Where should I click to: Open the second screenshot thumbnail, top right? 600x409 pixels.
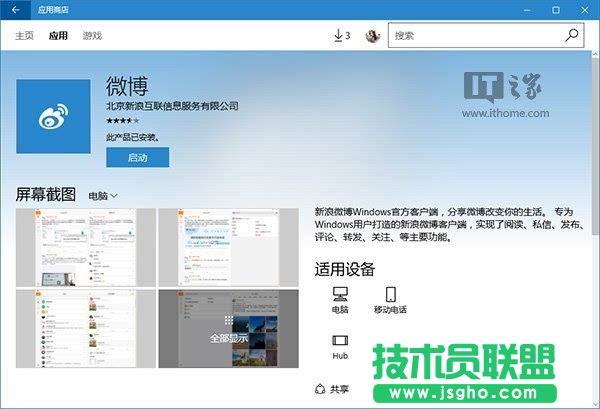pyautogui.click(x=228, y=247)
